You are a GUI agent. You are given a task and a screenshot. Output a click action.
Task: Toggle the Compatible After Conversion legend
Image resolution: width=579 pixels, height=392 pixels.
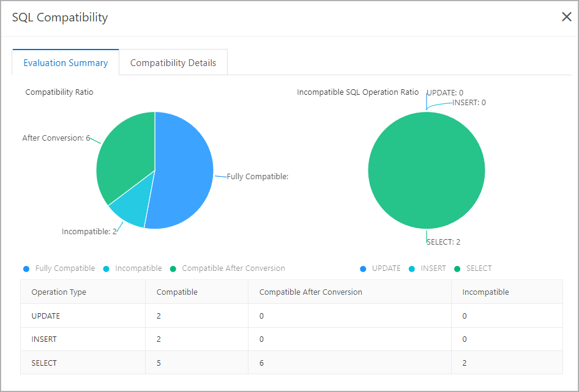228,268
